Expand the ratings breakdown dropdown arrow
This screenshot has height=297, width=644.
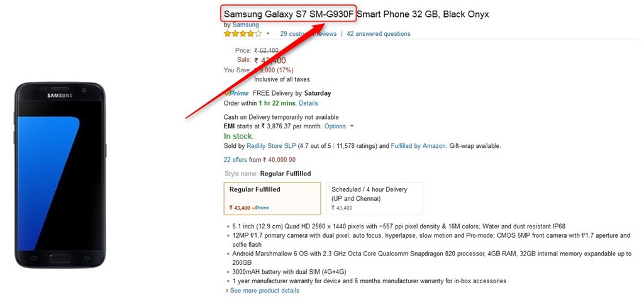coord(268,34)
